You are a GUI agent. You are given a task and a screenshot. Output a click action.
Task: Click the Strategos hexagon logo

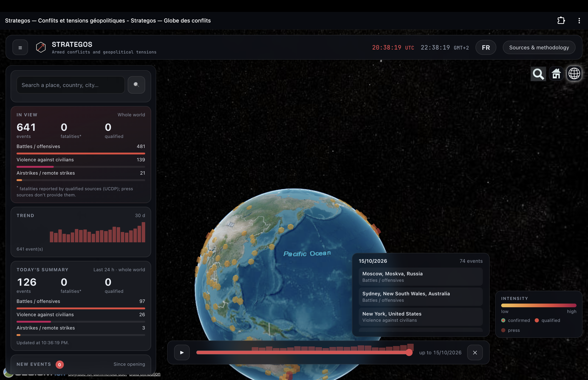pyautogui.click(x=41, y=47)
